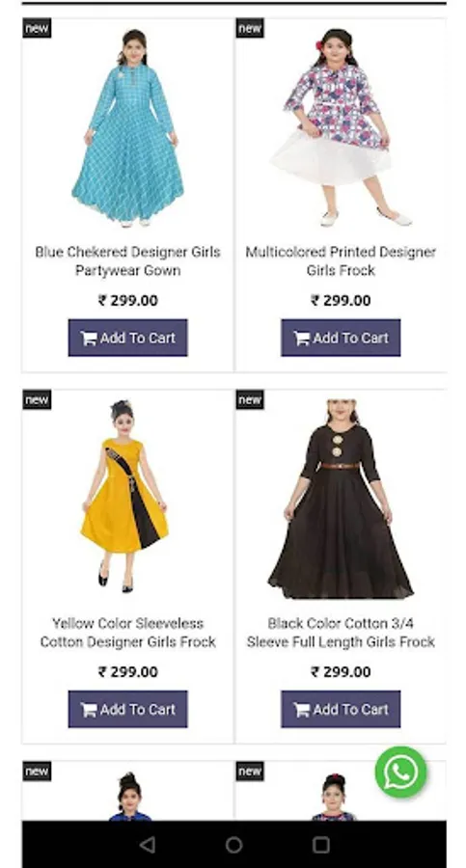This screenshot has width=466, height=868.
Task: Open Black Color Cotton 3/4 Sleeve Frock title
Action: (x=341, y=633)
